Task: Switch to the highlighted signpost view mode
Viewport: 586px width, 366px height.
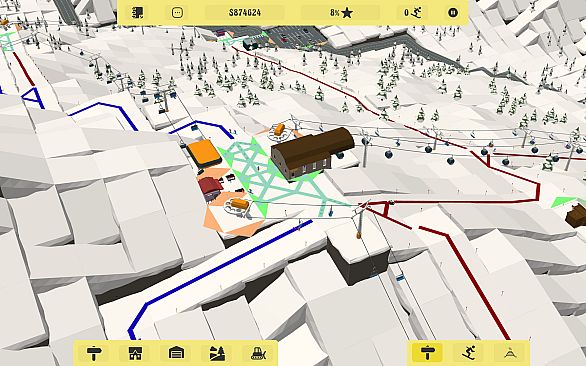Action: tap(428, 353)
